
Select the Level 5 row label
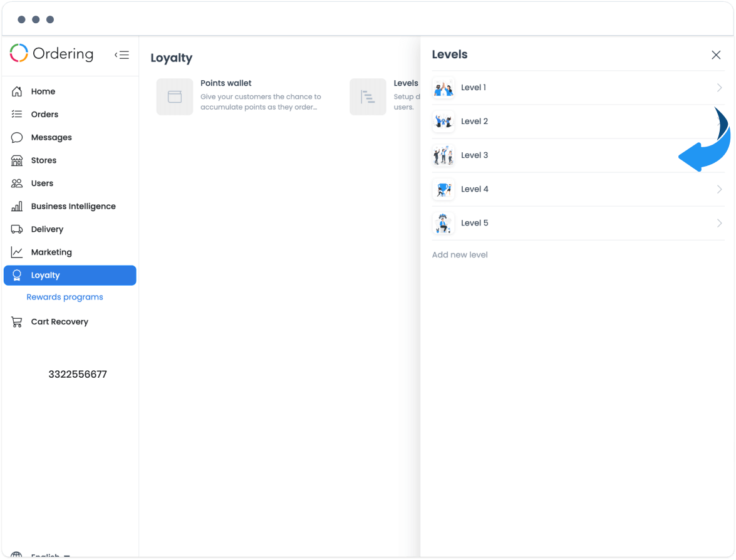click(474, 223)
